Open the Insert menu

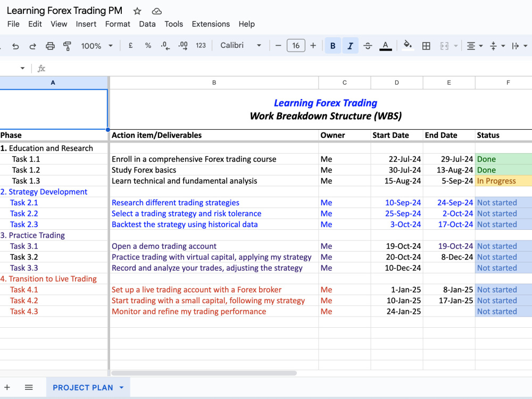point(86,24)
